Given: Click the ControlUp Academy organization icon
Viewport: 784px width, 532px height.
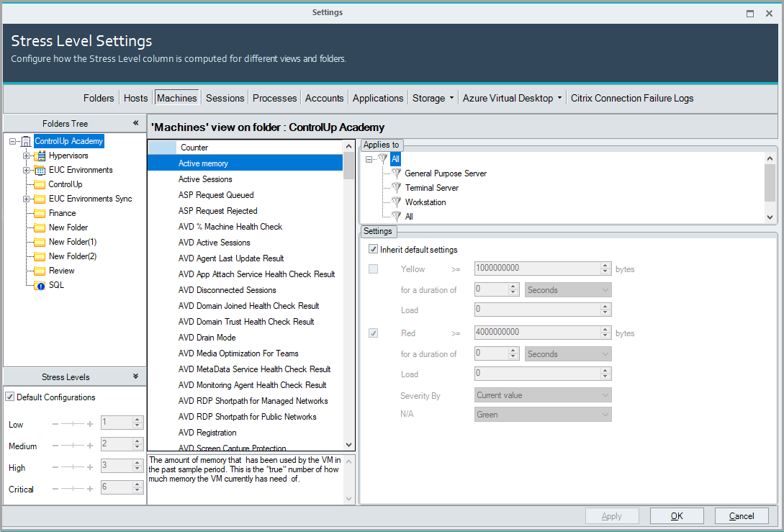Looking at the screenshot, I should (27, 141).
